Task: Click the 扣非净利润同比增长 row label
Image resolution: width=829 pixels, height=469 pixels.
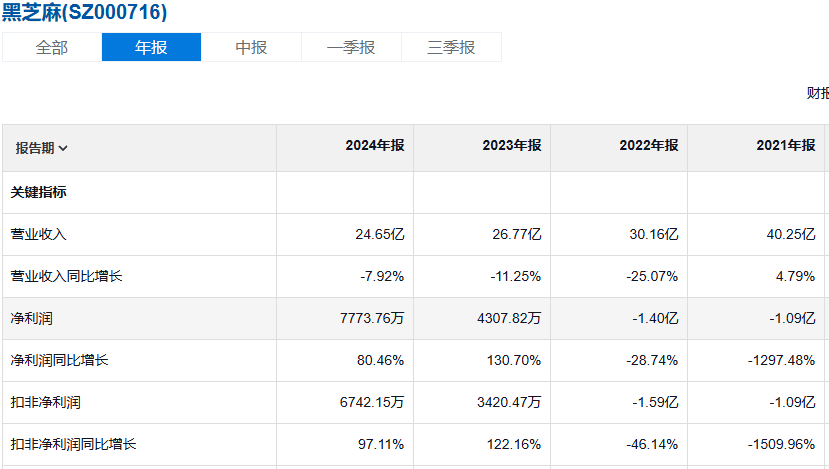Action: (73, 444)
